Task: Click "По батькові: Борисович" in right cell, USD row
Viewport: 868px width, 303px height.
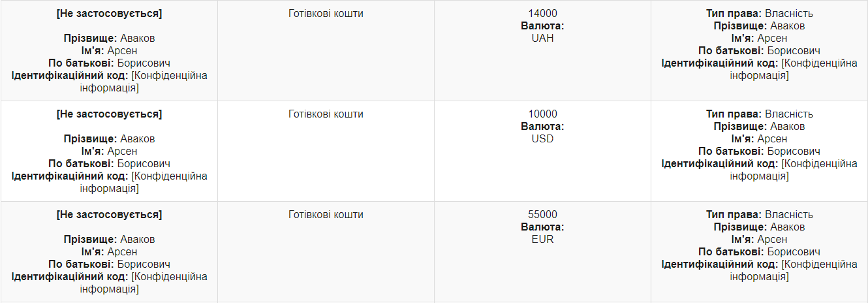Action: (x=760, y=151)
